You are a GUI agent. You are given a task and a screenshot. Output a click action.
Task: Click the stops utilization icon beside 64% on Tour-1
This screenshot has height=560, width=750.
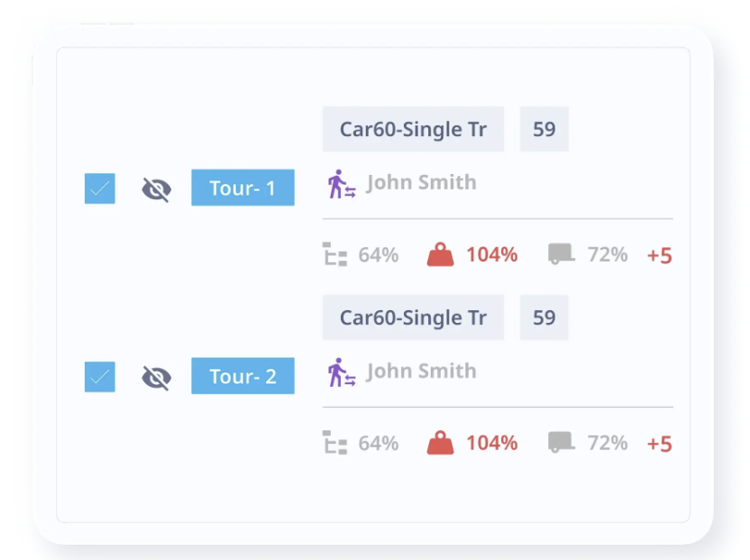[335, 255]
